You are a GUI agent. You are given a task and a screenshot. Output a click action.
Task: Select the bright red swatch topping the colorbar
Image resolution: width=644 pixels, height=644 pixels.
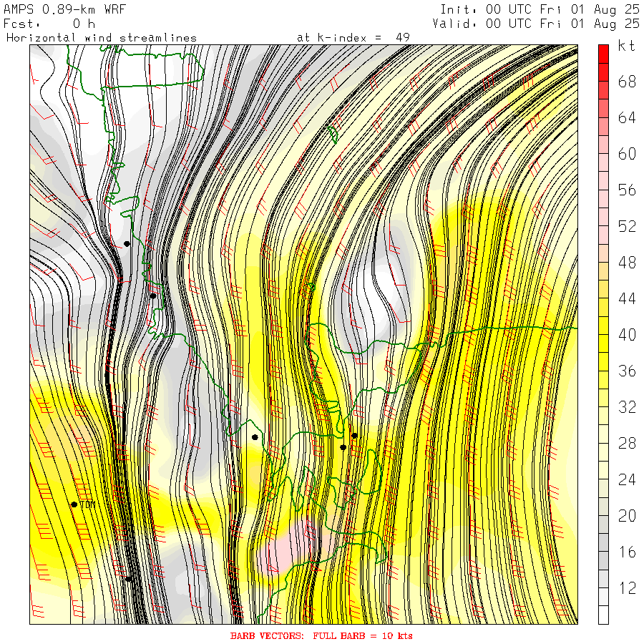[603, 54]
